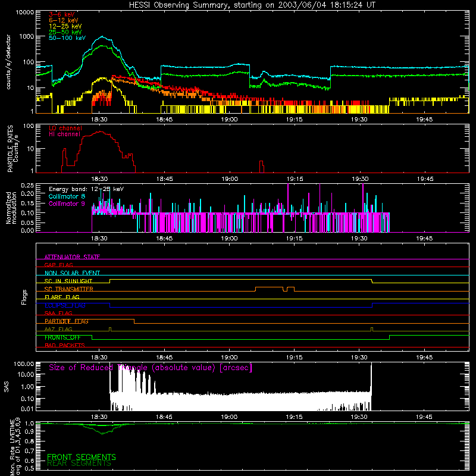Viewport: 476px width, 476px height.
Task: Click the SAS axis label
Action: (7, 387)
